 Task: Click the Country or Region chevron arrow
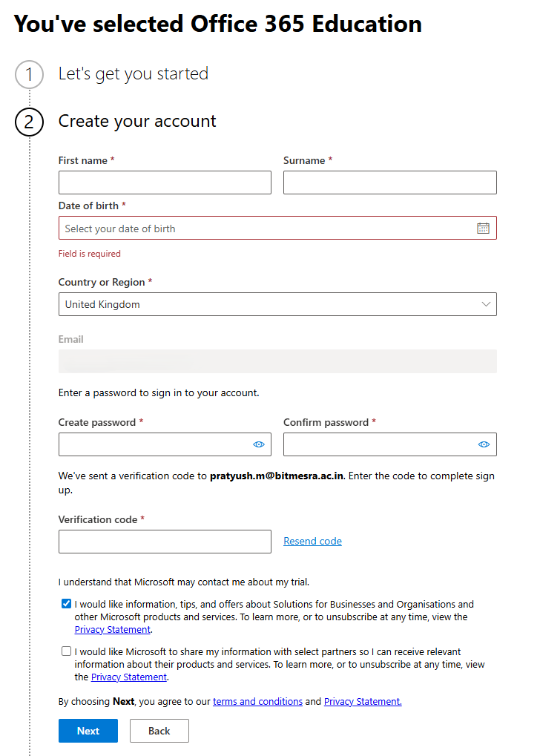(486, 304)
